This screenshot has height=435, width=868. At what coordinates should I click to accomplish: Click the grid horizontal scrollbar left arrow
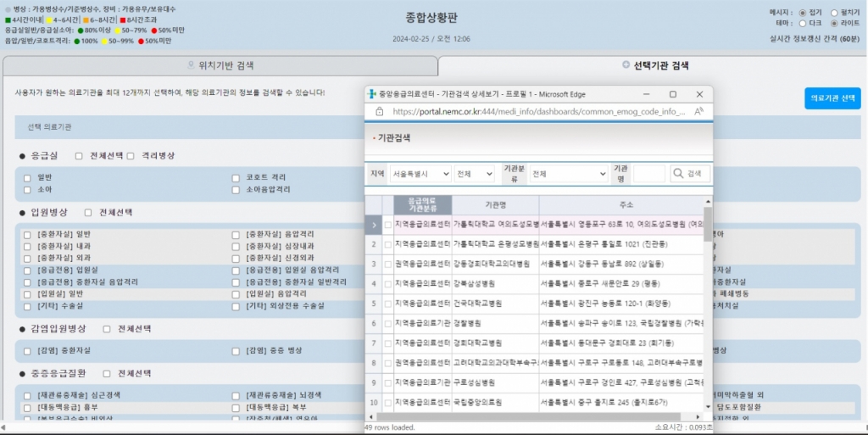pos(371,416)
